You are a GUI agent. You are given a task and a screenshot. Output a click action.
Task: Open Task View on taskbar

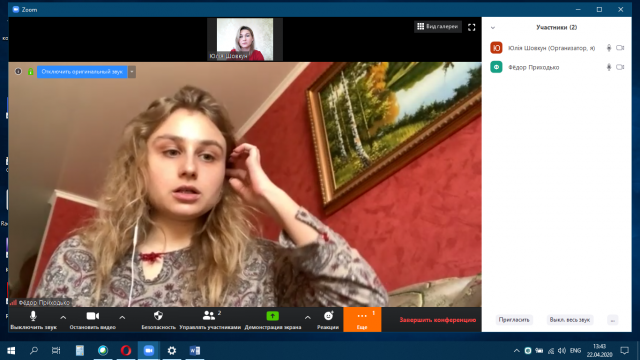pyautogui.click(x=56, y=351)
